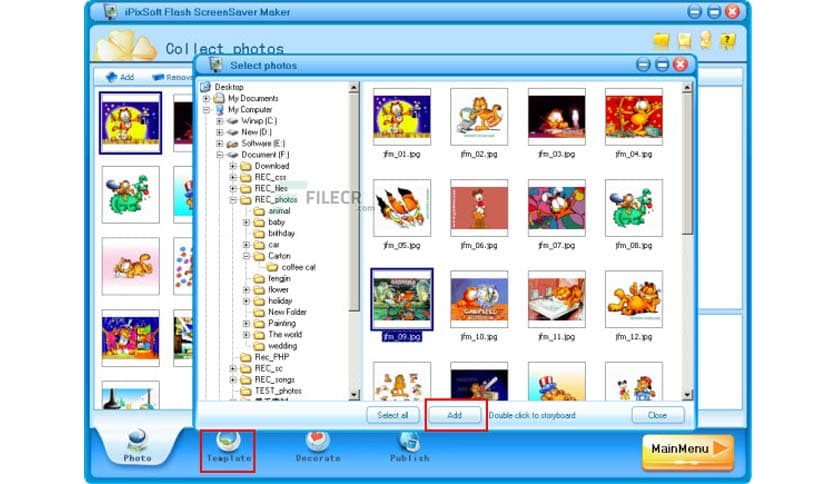
Task: Click the yellow note icon in header
Action: click(684, 41)
